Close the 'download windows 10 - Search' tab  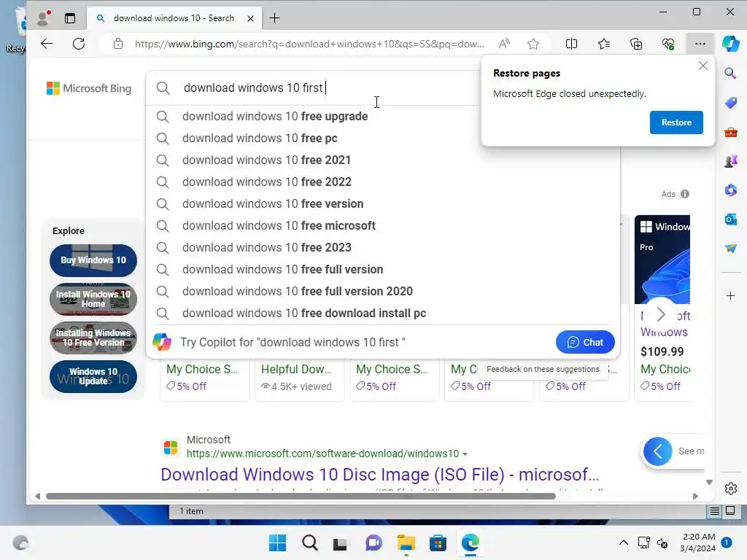pos(251,18)
